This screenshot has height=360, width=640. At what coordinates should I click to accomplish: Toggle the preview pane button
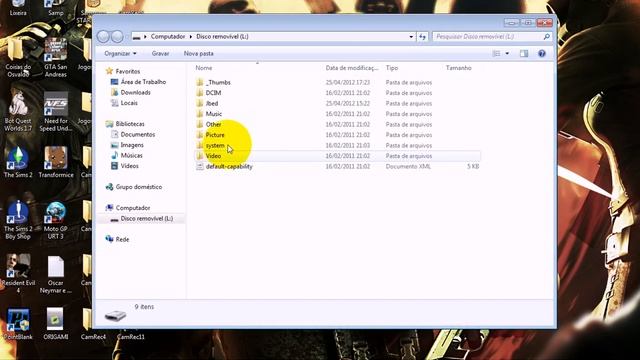(524, 53)
